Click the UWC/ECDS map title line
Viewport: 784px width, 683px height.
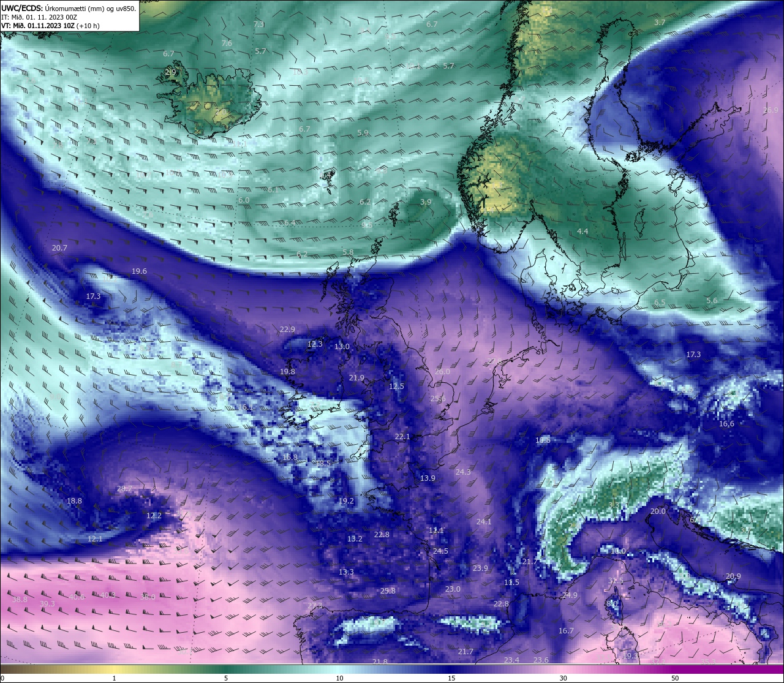click(69, 9)
